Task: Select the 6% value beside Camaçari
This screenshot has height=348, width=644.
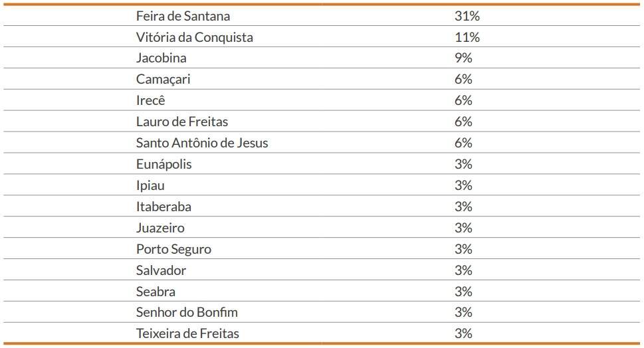Action: click(x=463, y=79)
